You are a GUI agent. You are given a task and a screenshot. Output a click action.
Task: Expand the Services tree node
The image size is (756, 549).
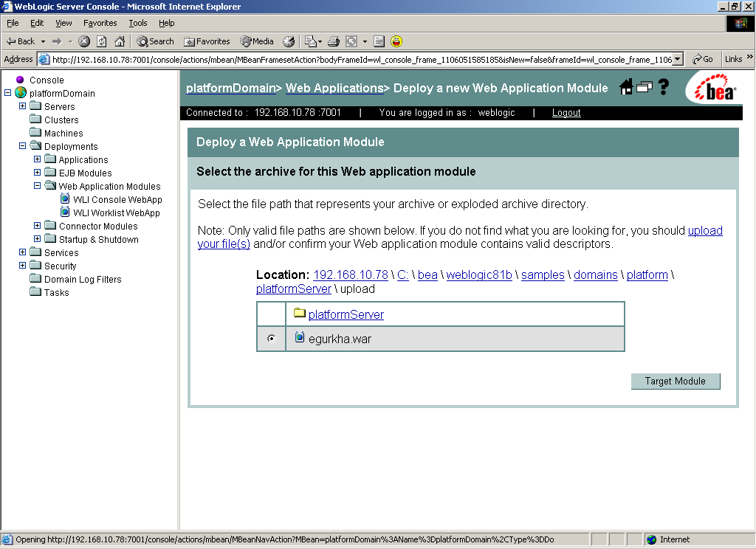click(22, 252)
